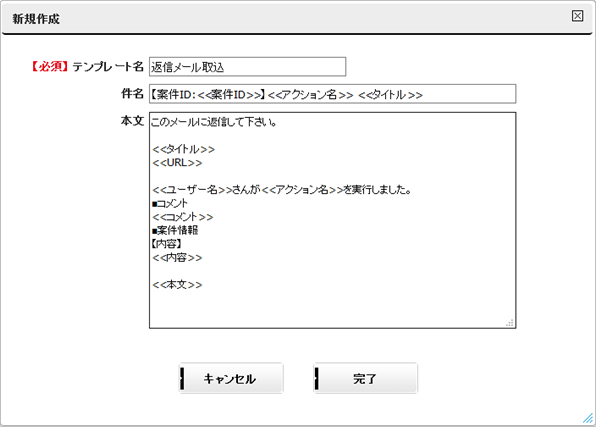Click the dialog's bottom-right resize handle
The width and height of the screenshot is (596, 427).
coord(588,419)
